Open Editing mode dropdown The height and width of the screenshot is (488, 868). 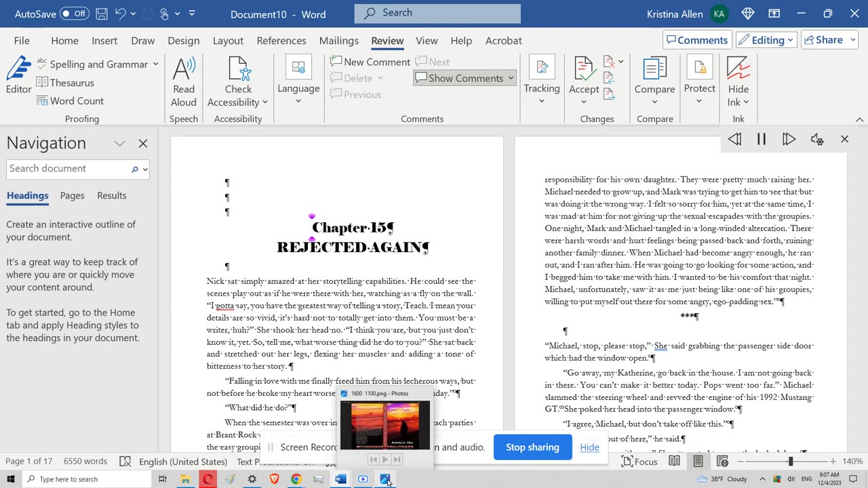coord(766,40)
